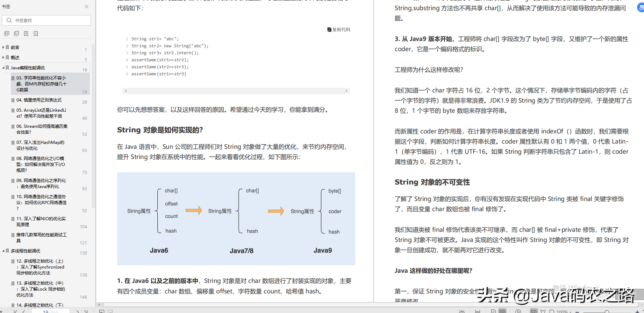Open bookmark 11. 深入了解NIO的优化实现原理
This screenshot has width=644, height=313.
pos(41,221)
